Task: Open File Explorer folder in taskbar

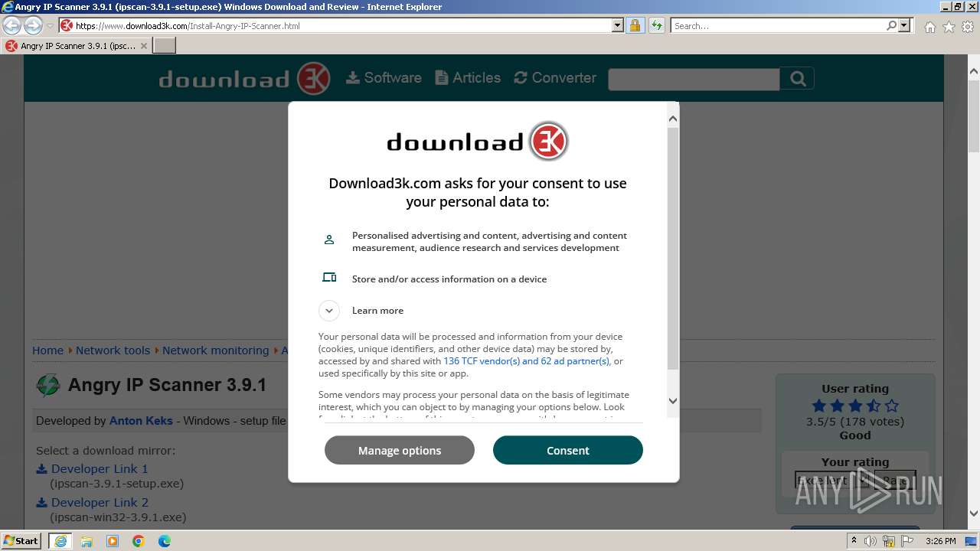Action: (x=87, y=541)
